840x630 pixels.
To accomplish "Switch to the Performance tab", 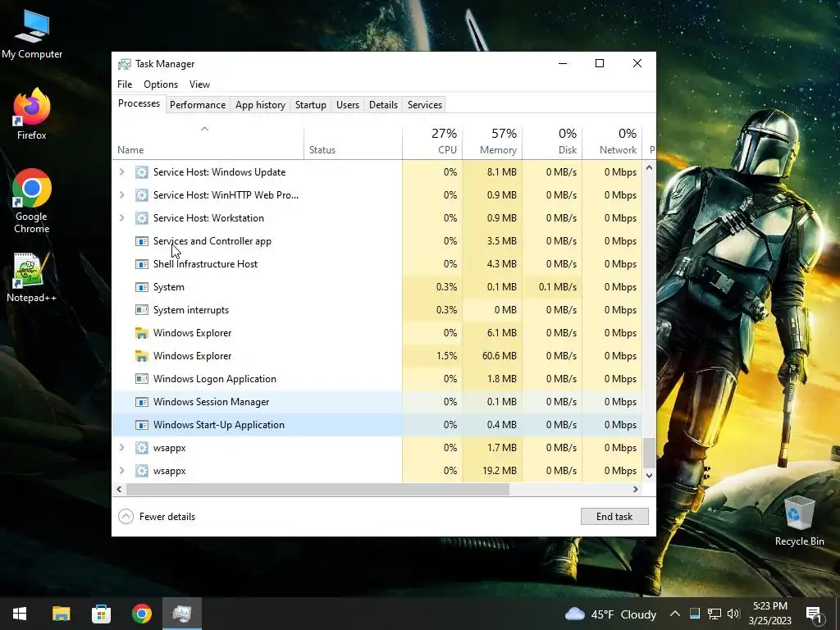I will (x=198, y=105).
